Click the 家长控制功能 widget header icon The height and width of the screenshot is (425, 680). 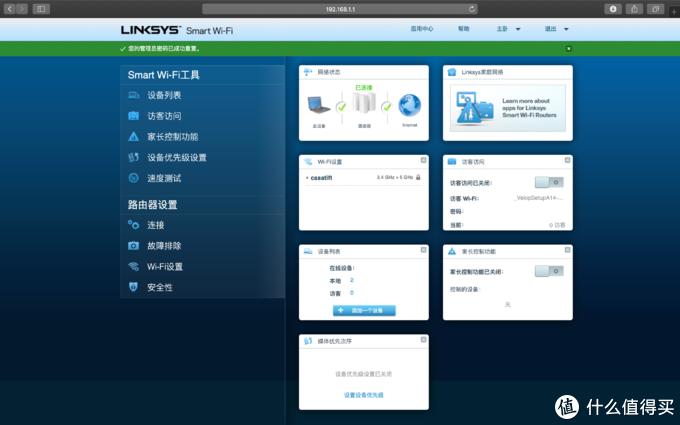click(452, 252)
